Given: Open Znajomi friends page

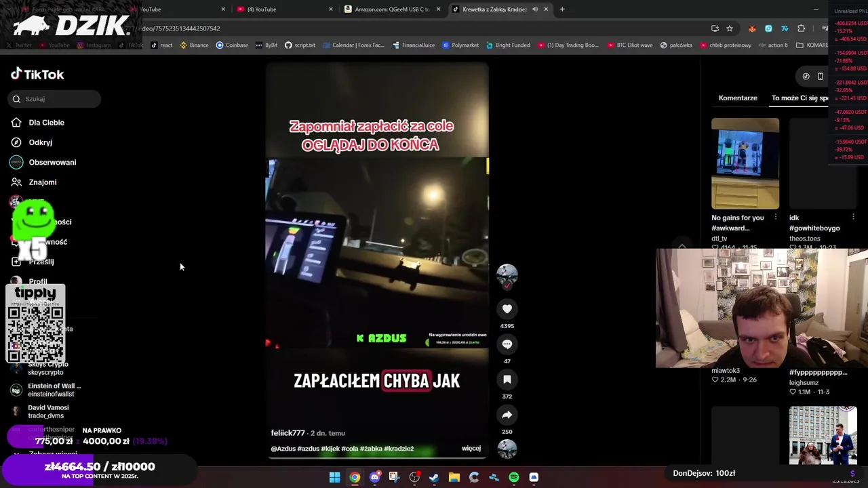Looking at the screenshot, I should pyautogui.click(x=34, y=182).
